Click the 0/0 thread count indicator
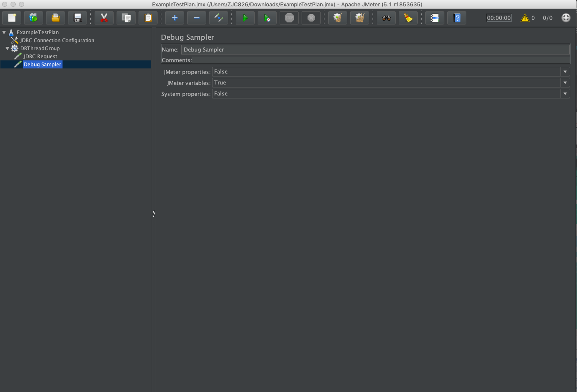The width and height of the screenshot is (577, 392). (x=547, y=18)
